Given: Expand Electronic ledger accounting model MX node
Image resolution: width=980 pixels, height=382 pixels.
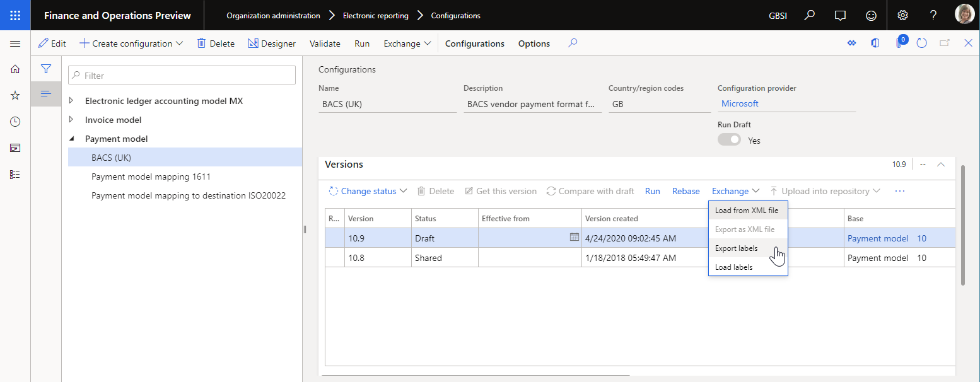Looking at the screenshot, I should [71, 101].
